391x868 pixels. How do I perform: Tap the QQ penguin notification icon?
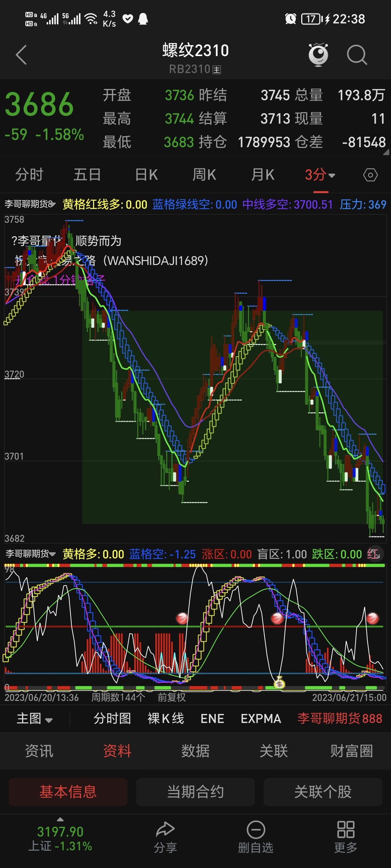coord(143,19)
